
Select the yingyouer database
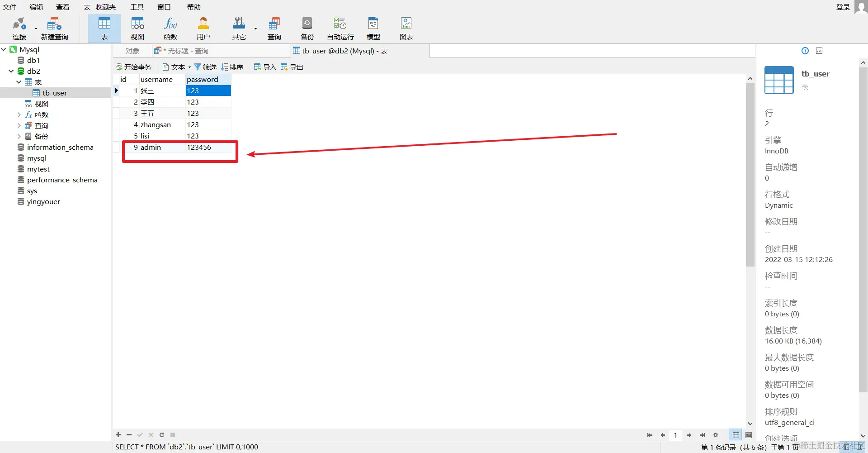tap(43, 201)
